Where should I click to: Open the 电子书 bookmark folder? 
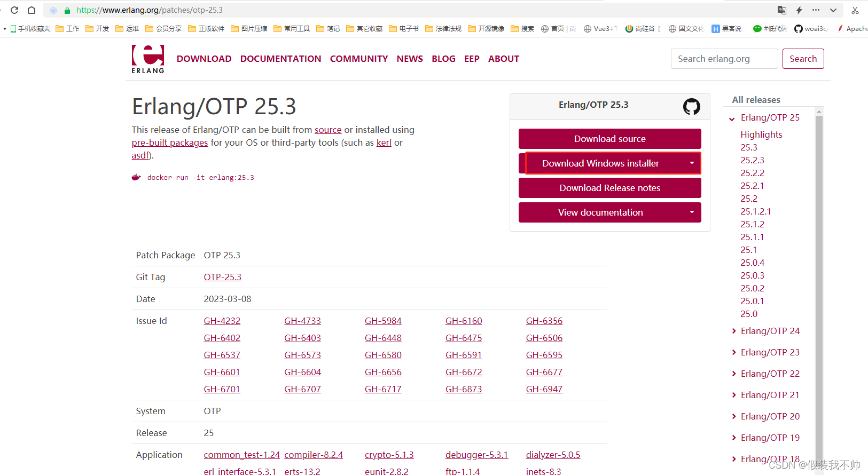pyautogui.click(x=404, y=29)
